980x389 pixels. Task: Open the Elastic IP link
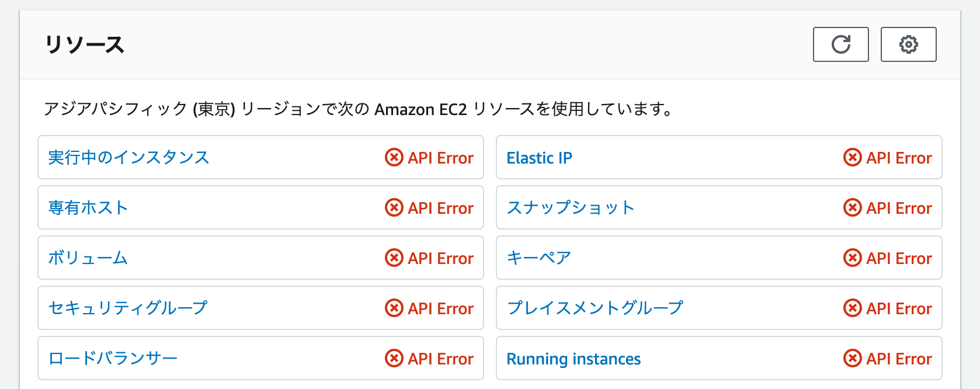(539, 158)
